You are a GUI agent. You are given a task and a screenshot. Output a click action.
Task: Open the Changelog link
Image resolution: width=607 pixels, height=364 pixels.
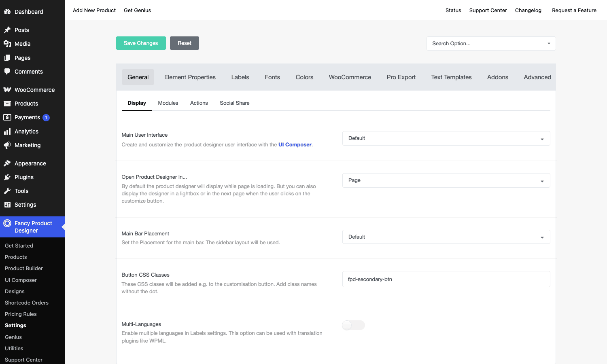(x=528, y=11)
